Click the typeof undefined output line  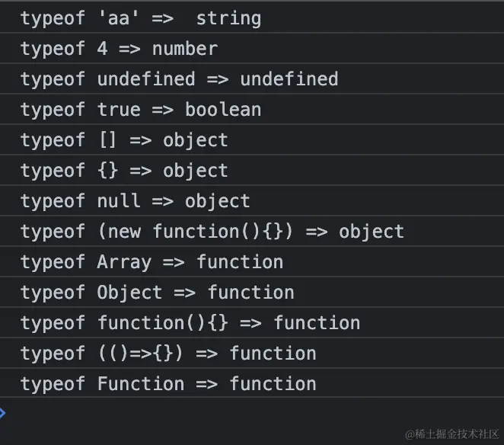pos(179,79)
